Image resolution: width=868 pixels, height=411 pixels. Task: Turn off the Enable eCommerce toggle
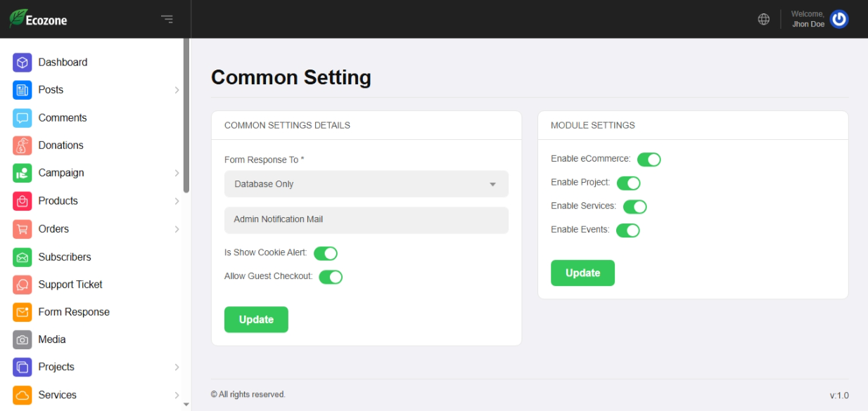649,159
